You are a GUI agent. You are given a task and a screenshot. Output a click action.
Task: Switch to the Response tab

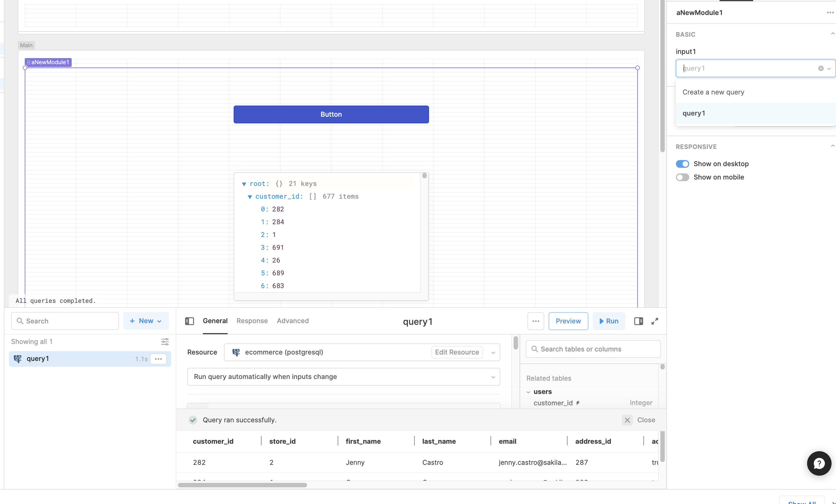coord(252,321)
